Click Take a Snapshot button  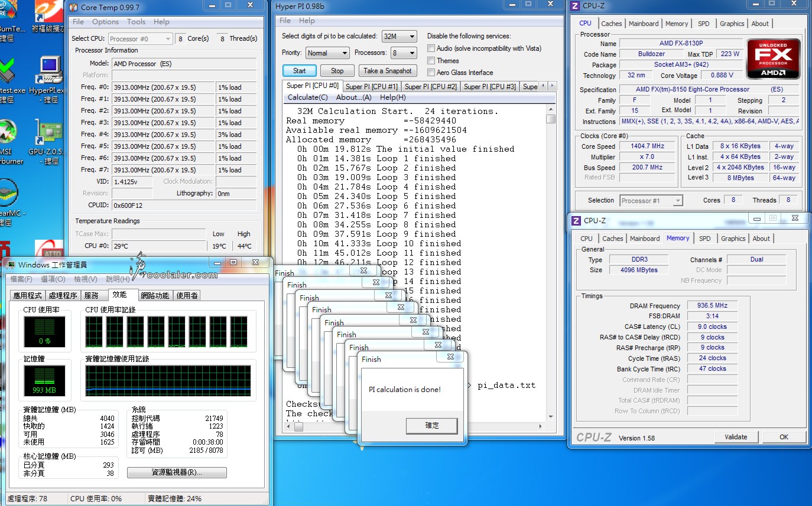(x=387, y=70)
